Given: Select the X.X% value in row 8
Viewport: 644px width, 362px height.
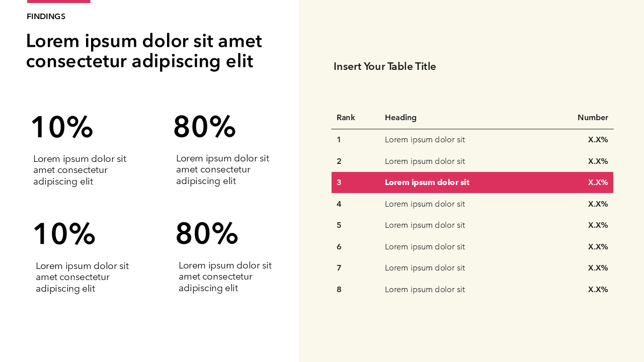Looking at the screenshot, I should pyautogui.click(x=598, y=290).
